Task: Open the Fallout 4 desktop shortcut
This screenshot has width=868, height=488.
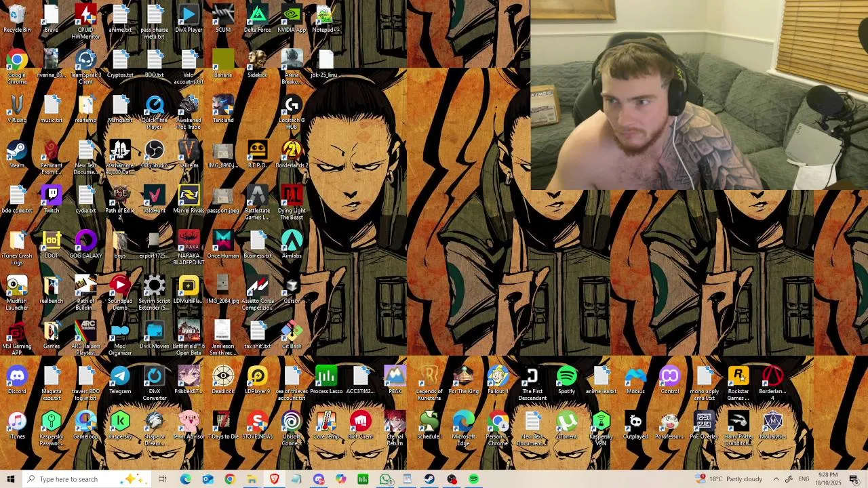Action: [498, 381]
